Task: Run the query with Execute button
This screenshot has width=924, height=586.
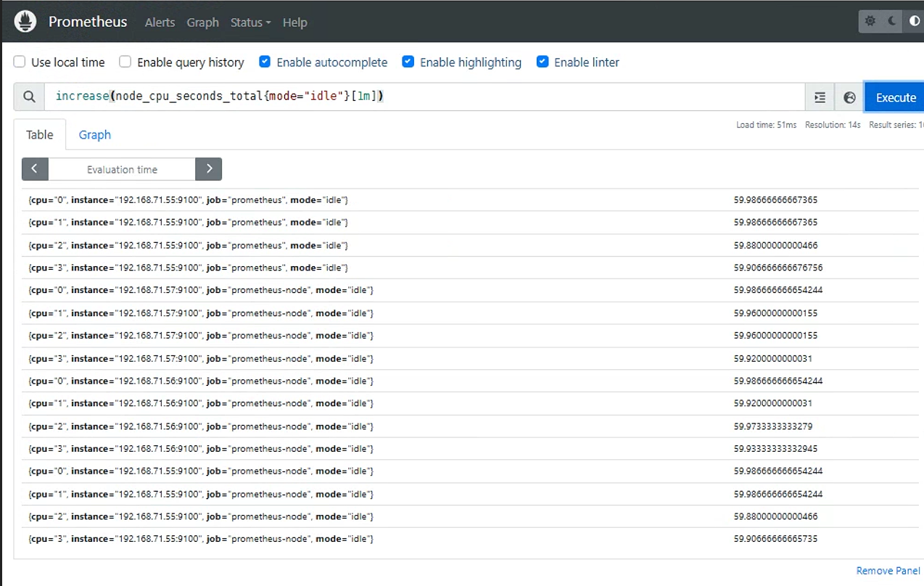Action: click(x=895, y=97)
